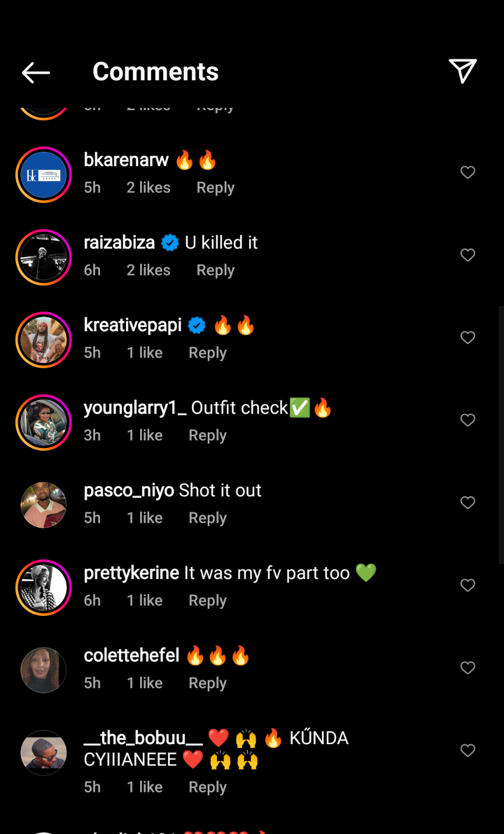Reply to bkarenarw's comment
504x834 pixels.
pyautogui.click(x=215, y=188)
